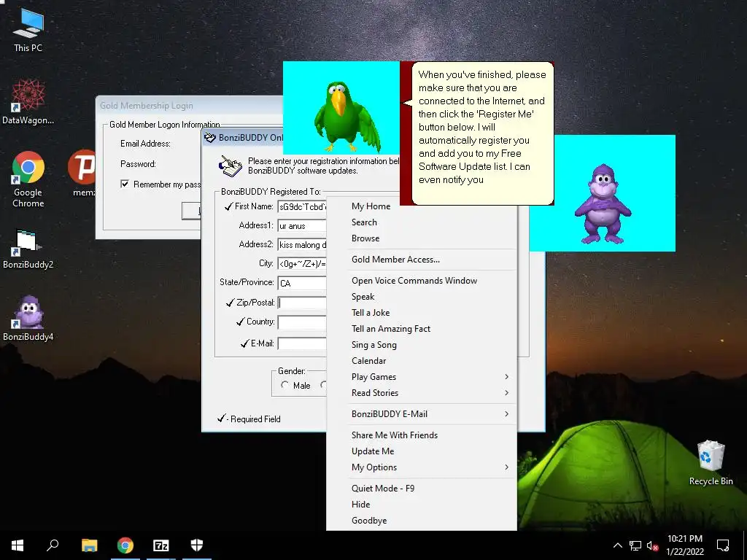
Task: Click the registration pen and paper icon
Action: click(x=230, y=166)
